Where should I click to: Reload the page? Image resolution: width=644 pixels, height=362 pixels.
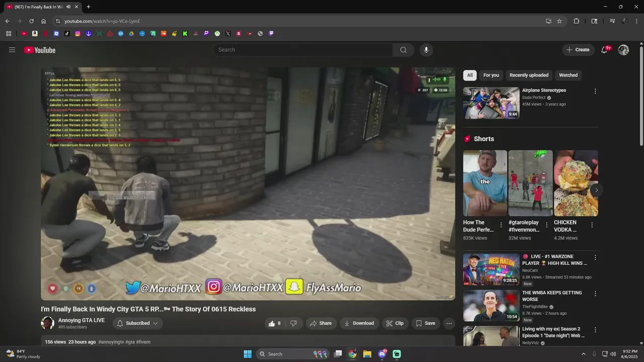tap(31, 21)
